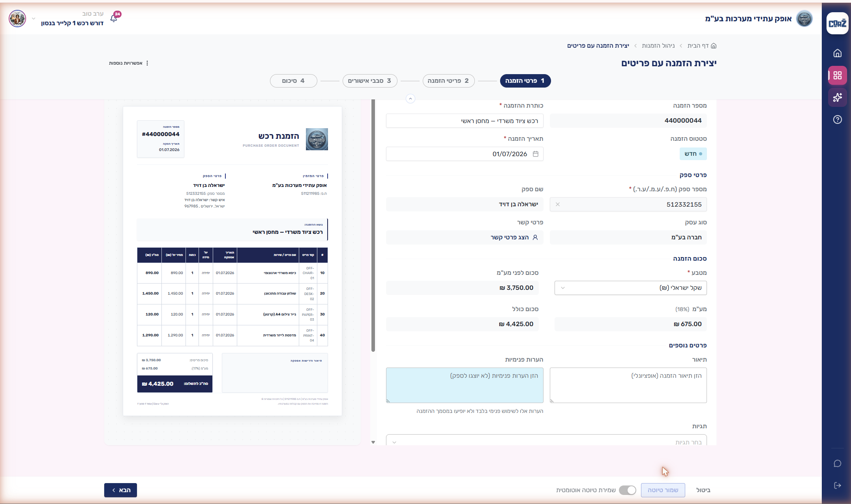Click the home icon in breadcrumb

click(x=714, y=46)
